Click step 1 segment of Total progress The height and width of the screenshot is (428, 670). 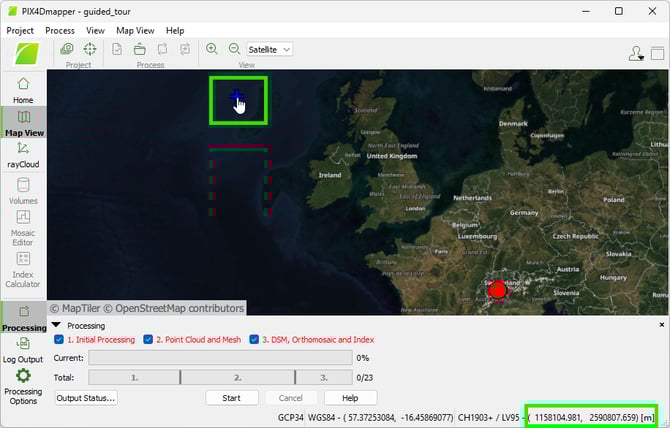[x=134, y=378]
